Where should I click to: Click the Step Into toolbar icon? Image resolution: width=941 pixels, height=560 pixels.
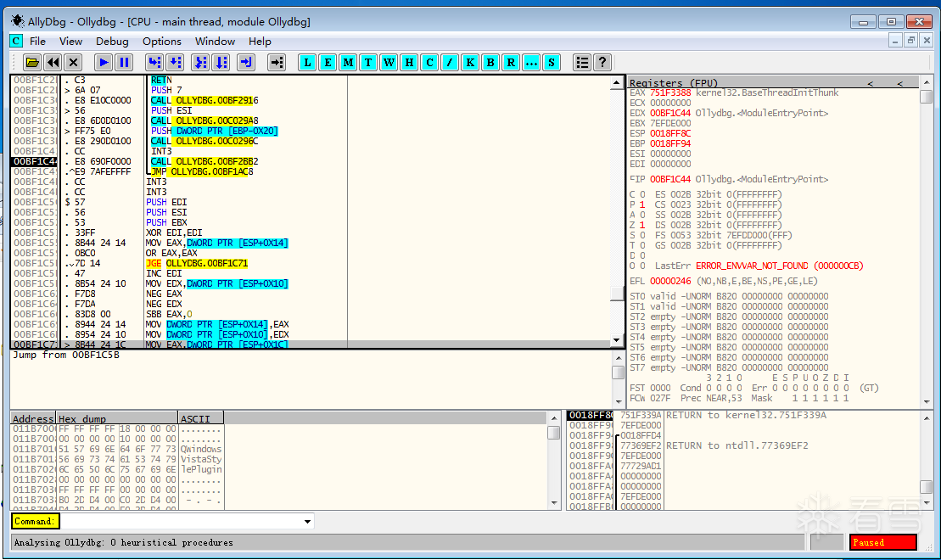[154, 63]
